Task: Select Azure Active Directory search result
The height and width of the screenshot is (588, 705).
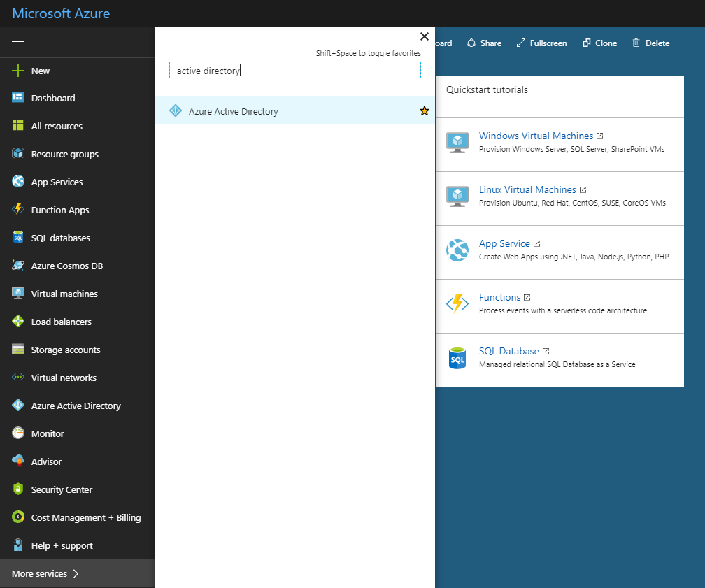Action: (x=295, y=110)
